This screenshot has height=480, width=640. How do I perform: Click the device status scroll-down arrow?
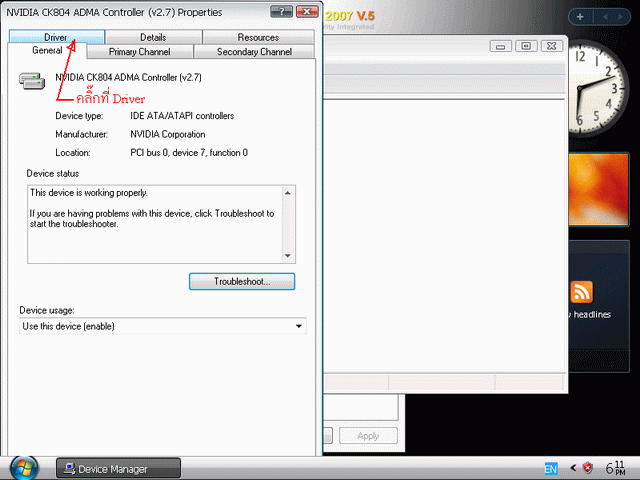click(288, 256)
